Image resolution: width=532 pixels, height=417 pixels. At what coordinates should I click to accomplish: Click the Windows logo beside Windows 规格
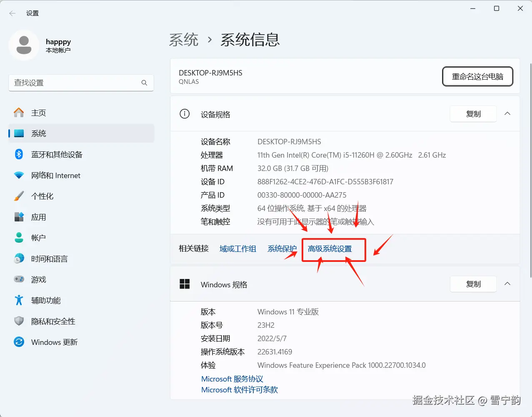click(x=185, y=284)
